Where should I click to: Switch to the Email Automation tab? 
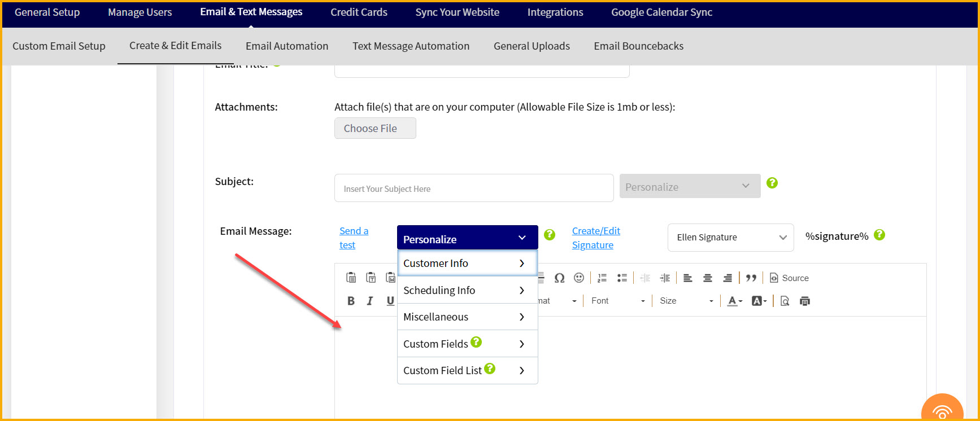click(287, 46)
